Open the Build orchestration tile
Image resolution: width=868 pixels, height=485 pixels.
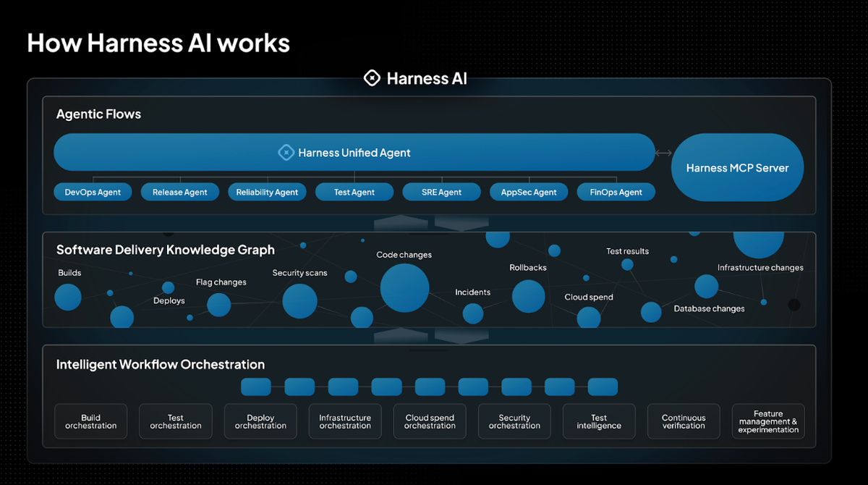(x=90, y=421)
